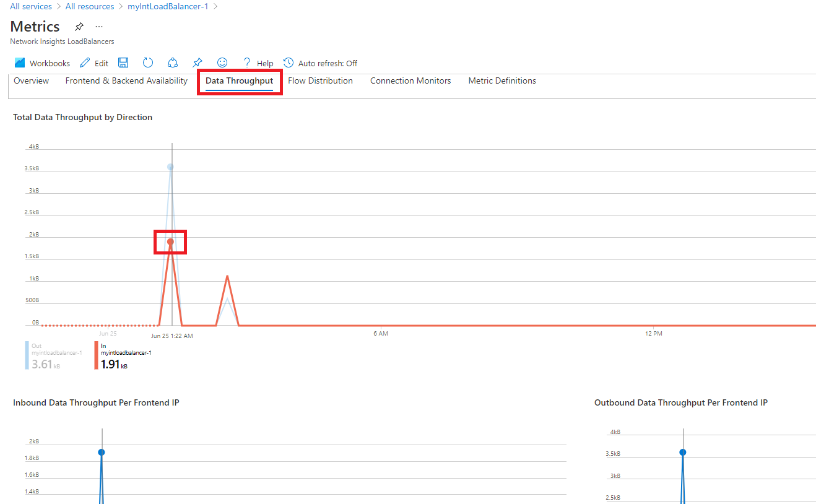Open the Flow Distribution tab

[320, 80]
